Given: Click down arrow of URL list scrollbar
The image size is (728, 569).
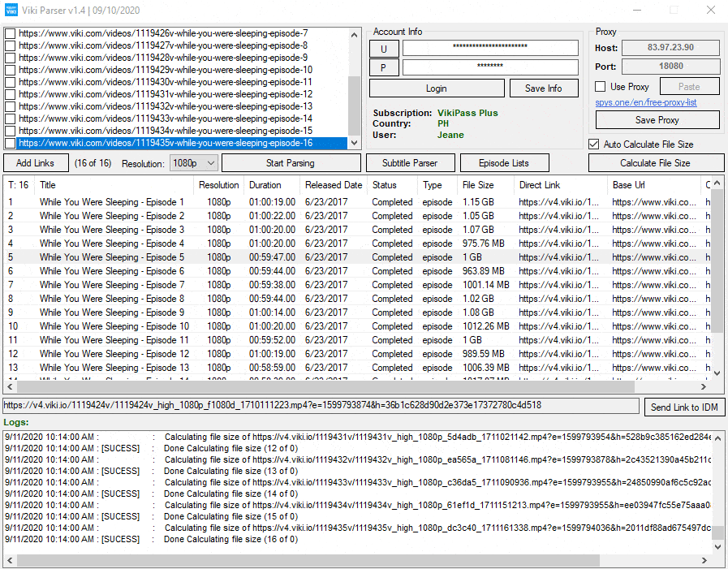Looking at the screenshot, I should tap(354, 143).
